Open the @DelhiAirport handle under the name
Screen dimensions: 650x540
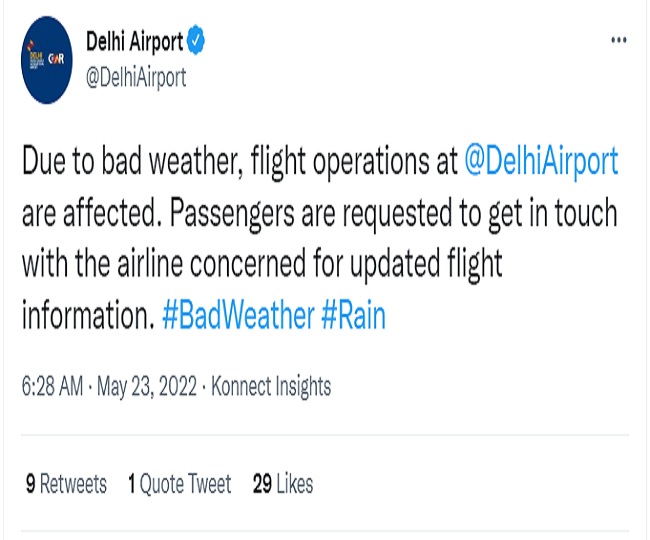136,77
